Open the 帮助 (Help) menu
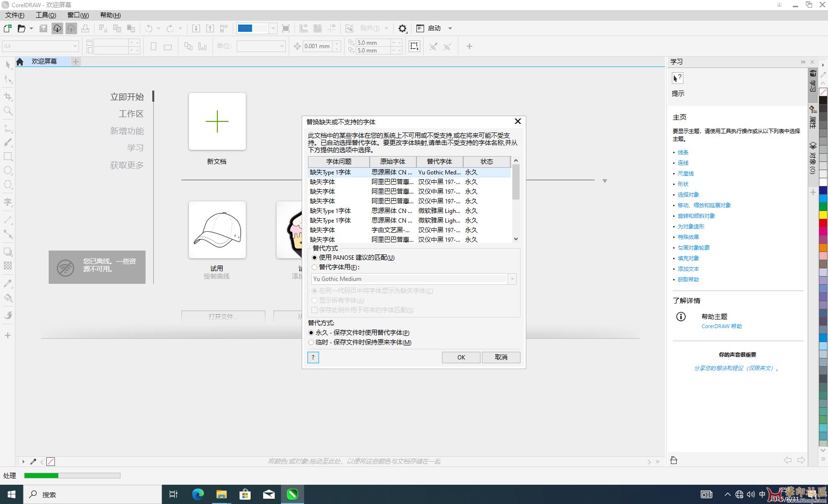 click(x=110, y=15)
